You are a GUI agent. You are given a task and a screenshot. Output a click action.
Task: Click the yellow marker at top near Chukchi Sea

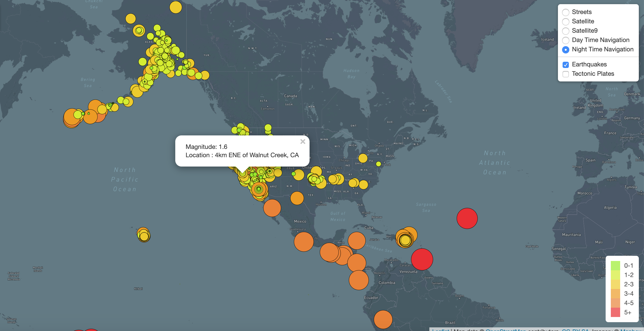click(176, 7)
